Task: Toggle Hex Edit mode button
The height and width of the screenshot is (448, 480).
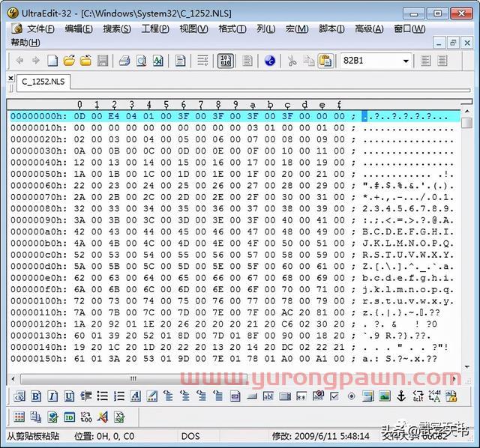Action: pyautogui.click(x=226, y=61)
